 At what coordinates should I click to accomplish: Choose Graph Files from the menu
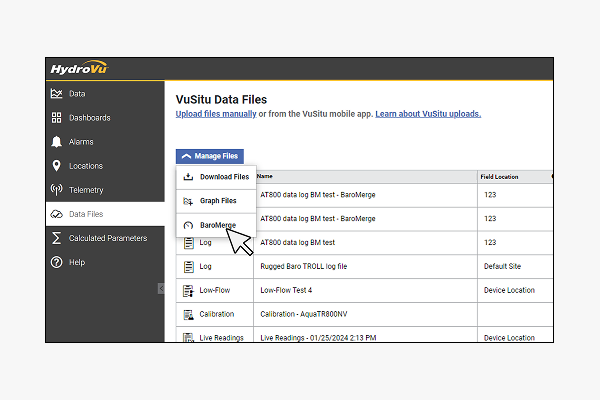pos(216,201)
